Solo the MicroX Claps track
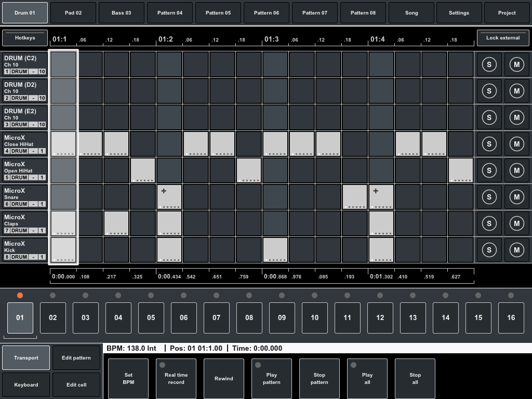The width and height of the screenshot is (532, 399). [x=489, y=223]
